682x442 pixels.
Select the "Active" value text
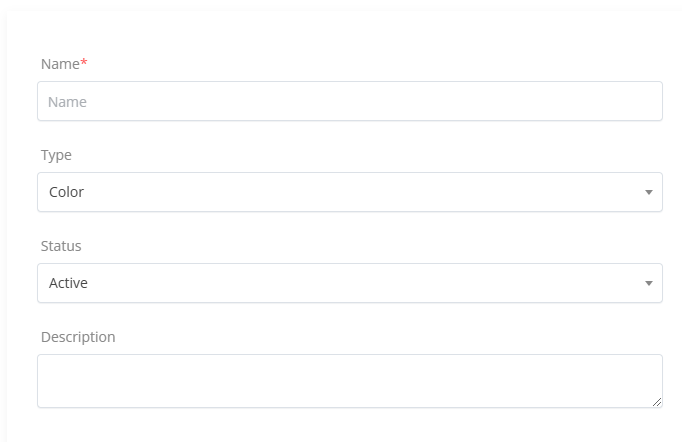(68, 283)
